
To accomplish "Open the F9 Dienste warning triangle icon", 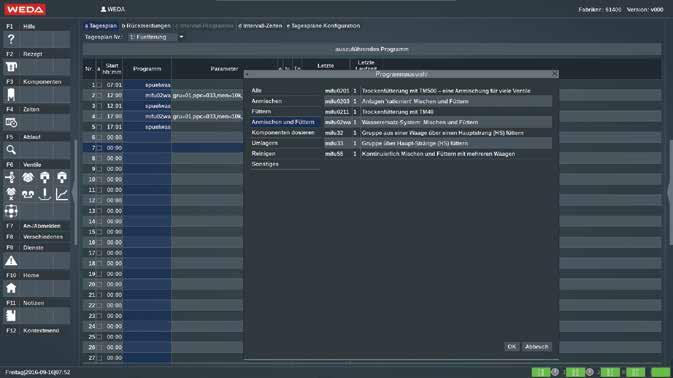I will [x=11, y=260].
